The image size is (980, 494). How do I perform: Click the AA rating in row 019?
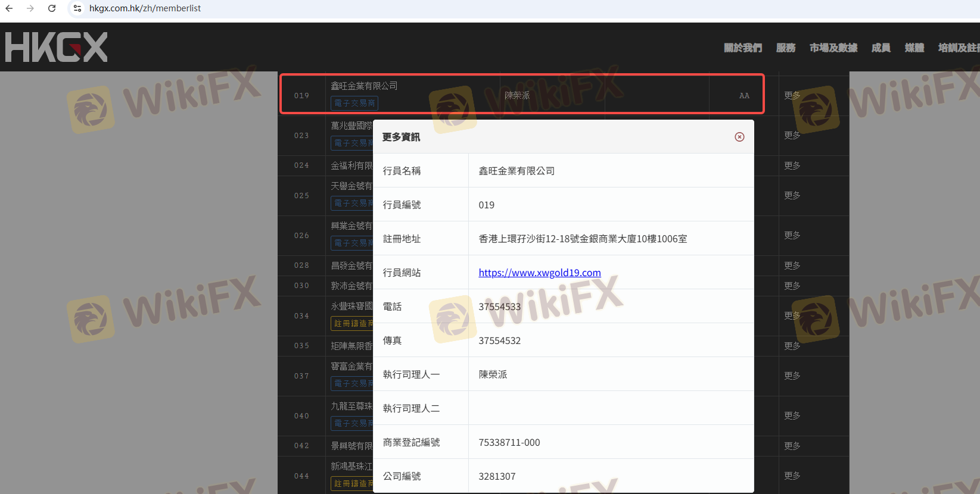[x=744, y=96]
